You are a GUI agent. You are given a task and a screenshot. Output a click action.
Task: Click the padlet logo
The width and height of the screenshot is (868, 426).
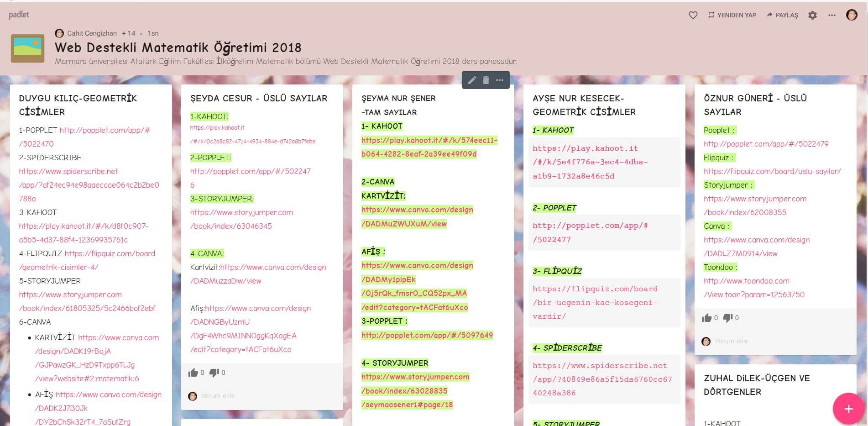[x=19, y=15]
